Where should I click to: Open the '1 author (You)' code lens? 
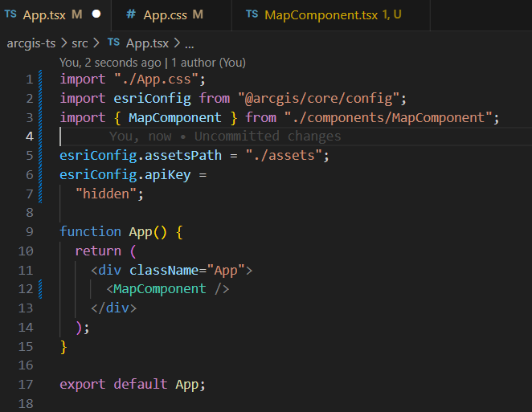[x=208, y=63]
